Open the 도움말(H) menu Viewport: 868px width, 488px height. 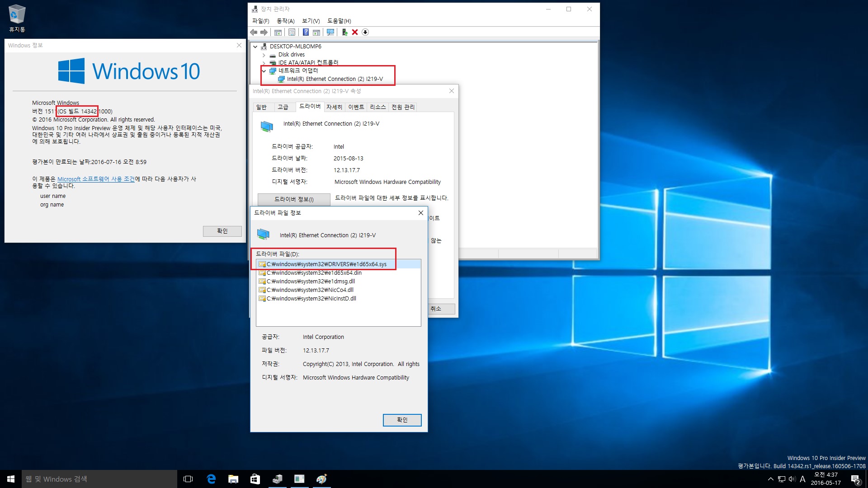pyautogui.click(x=339, y=21)
